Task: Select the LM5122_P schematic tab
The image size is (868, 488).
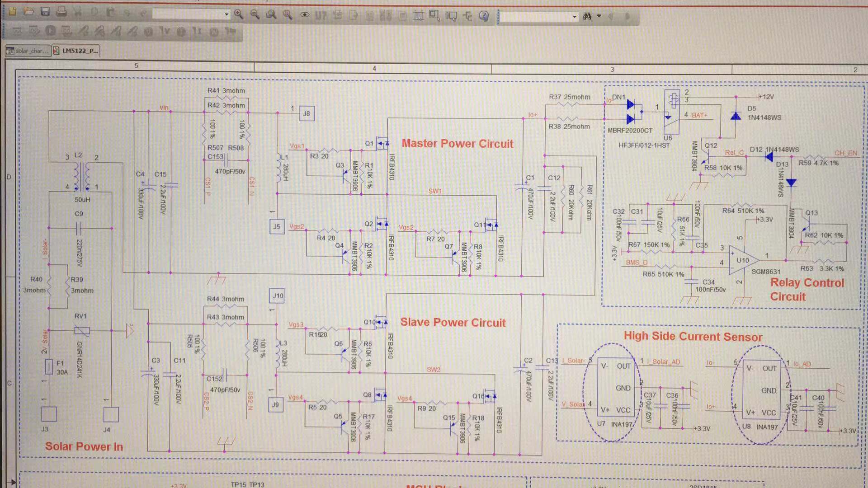Action: coord(76,51)
